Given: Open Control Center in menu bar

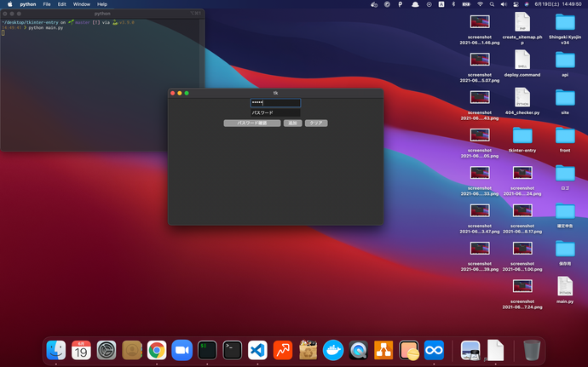Looking at the screenshot, I should pos(516,4).
